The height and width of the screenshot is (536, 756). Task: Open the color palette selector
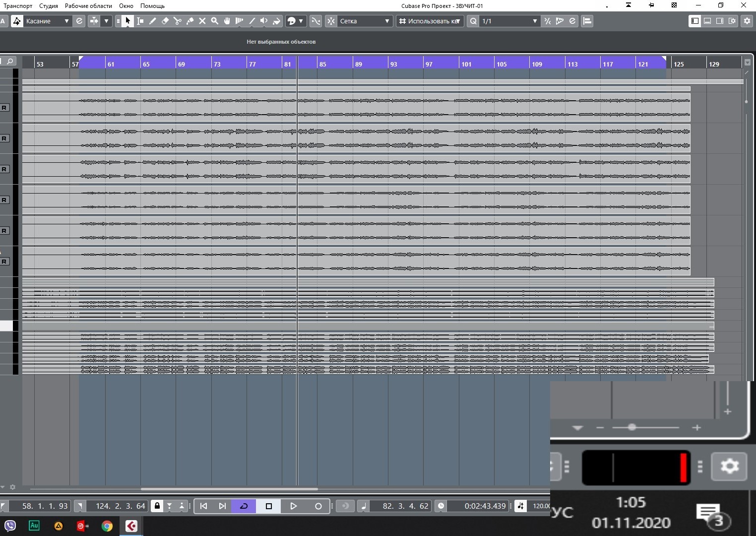295,21
